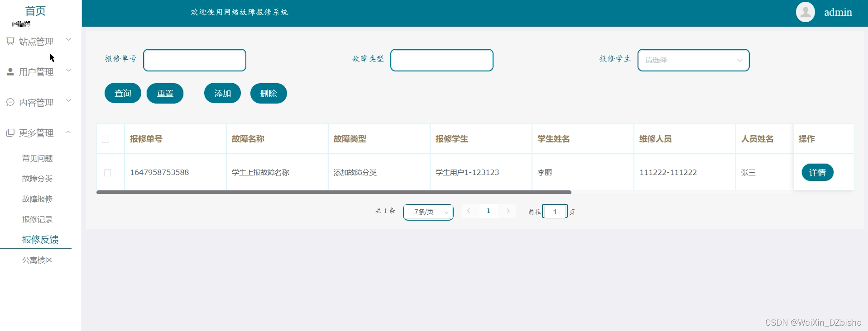Click the admin username in the header
This screenshot has width=868, height=331.
[838, 12]
